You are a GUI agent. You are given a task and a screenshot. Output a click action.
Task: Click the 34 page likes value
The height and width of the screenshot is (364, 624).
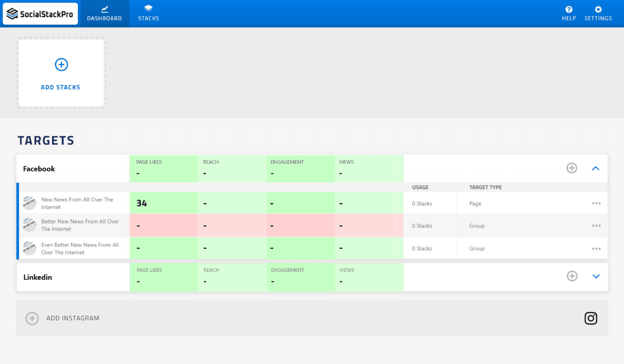point(141,203)
